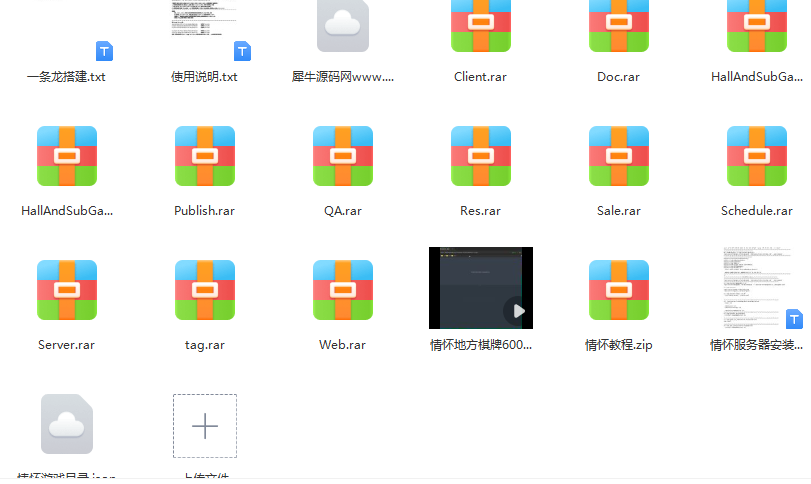This screenshot has height=484, width=811.
Task: Click the Publish.rar archive icon
Action: [205, 156]
